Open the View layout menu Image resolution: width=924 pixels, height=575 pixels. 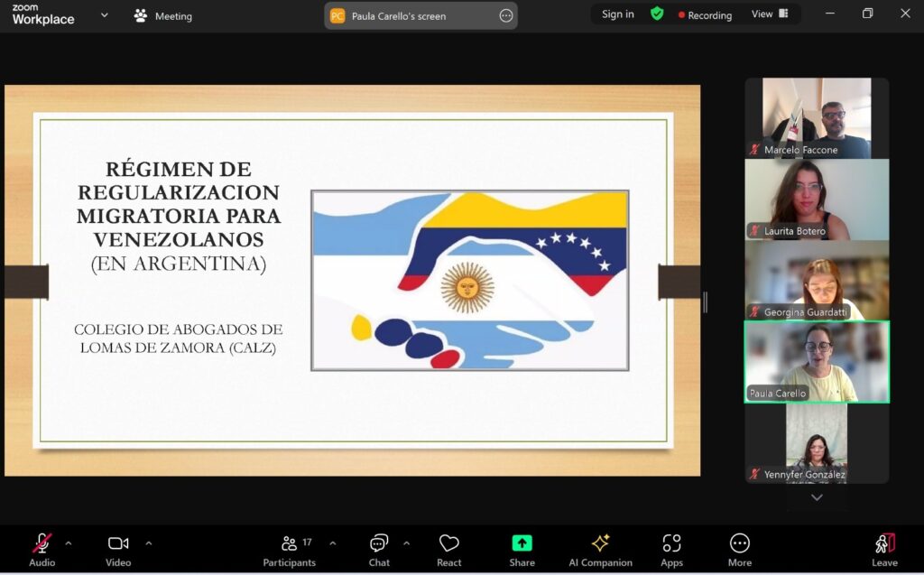770,14
